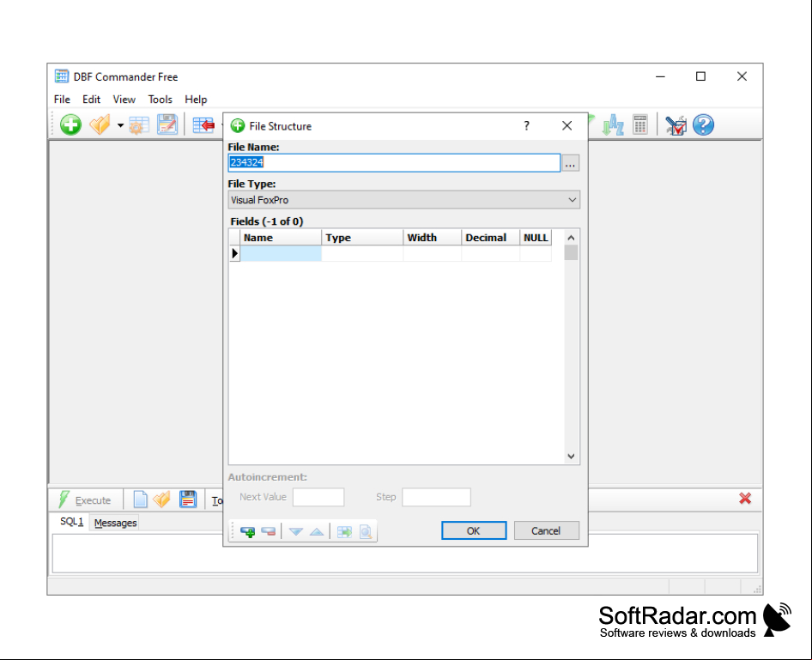Click the Width column header
812x660 pixels.
tap(432, 238)
